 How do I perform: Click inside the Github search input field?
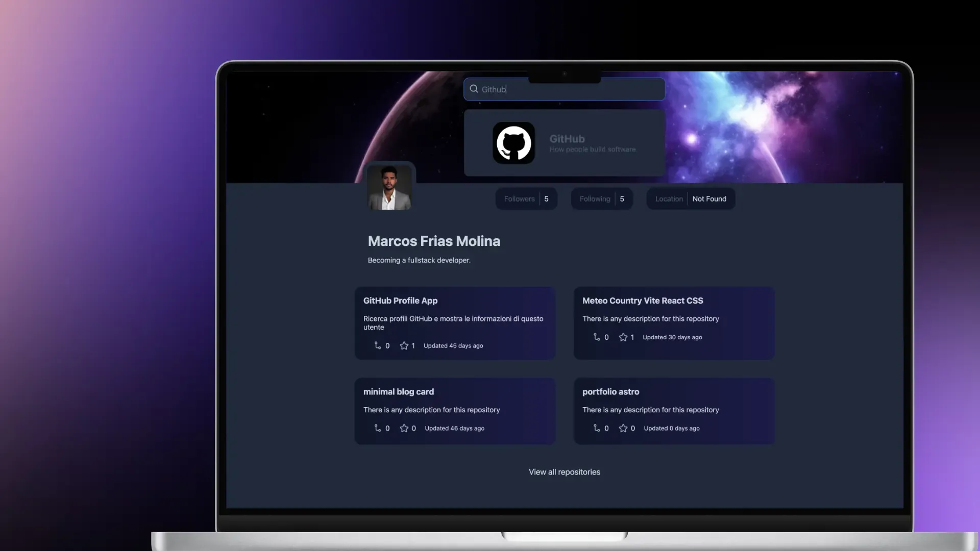click(x=565, y=88)
